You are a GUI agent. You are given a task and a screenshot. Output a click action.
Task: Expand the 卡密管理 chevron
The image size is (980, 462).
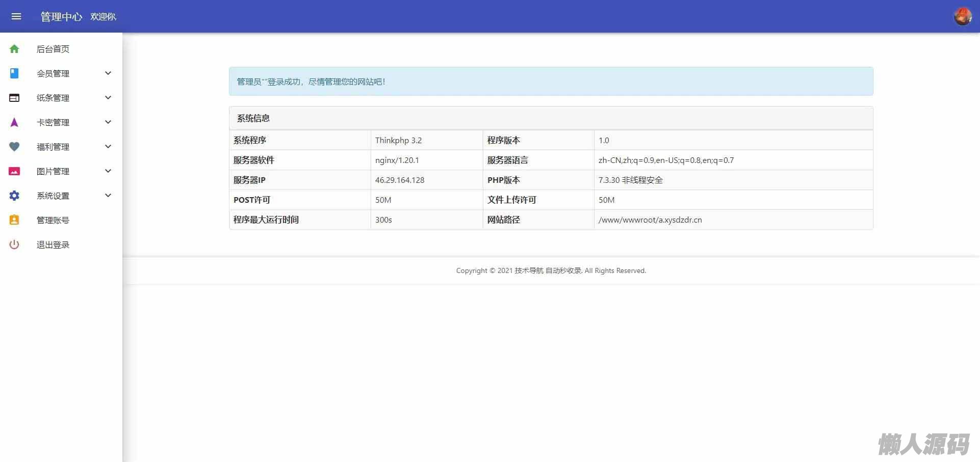point(108,122)
